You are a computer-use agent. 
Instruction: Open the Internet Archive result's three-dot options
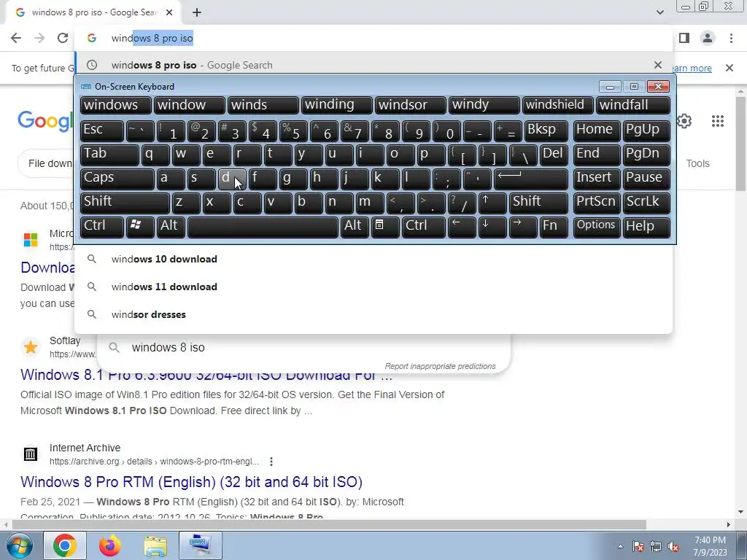271,462
